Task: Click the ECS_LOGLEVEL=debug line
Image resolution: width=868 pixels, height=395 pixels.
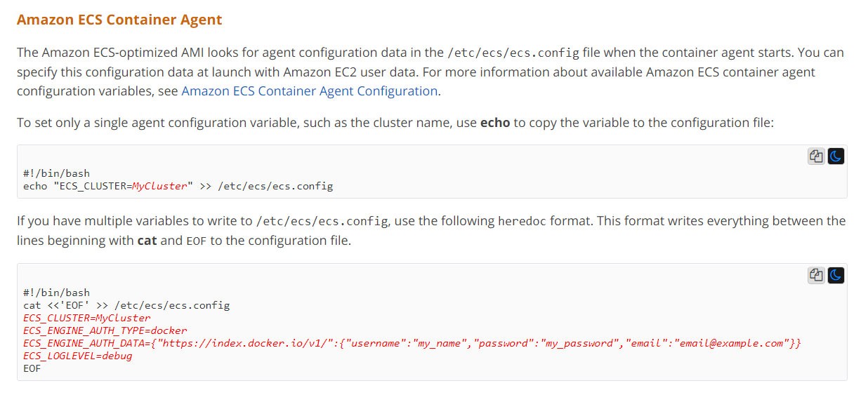Action: coord(78,356)
